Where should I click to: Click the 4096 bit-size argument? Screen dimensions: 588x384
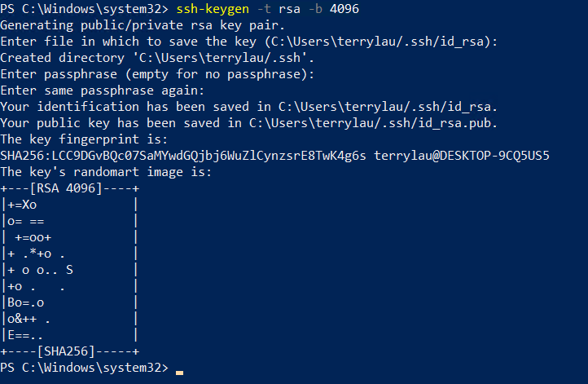pyautogui.click(x=344, y=9)
